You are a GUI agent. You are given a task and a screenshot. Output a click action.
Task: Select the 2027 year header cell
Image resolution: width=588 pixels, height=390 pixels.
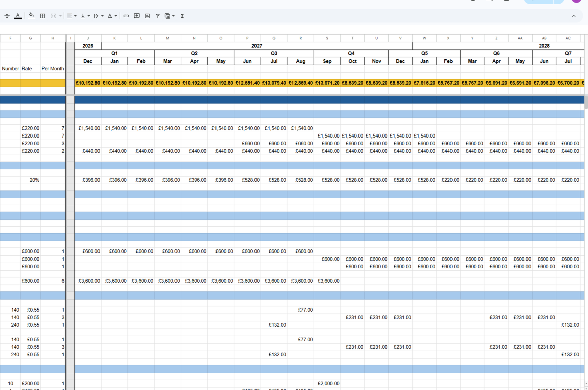click(257, 46)
